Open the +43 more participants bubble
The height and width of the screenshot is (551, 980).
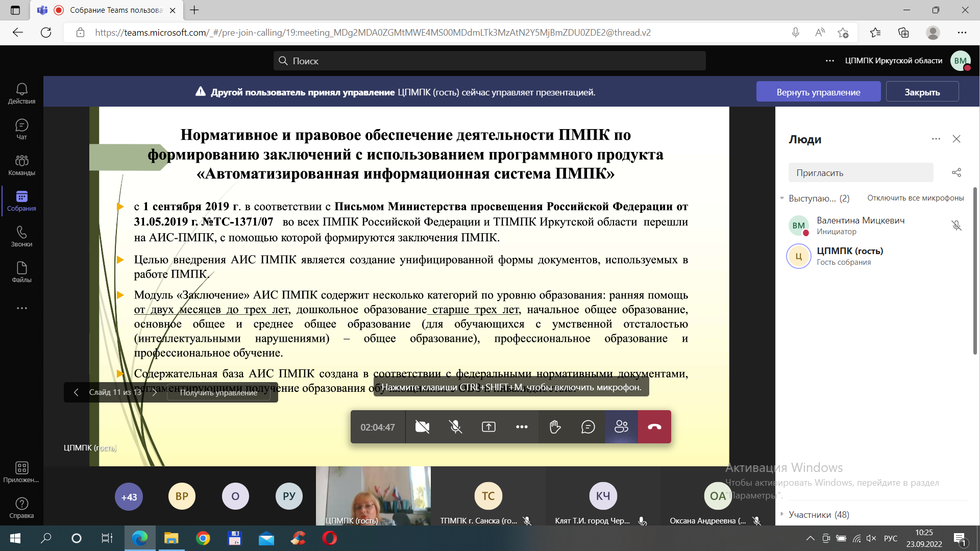129,496
